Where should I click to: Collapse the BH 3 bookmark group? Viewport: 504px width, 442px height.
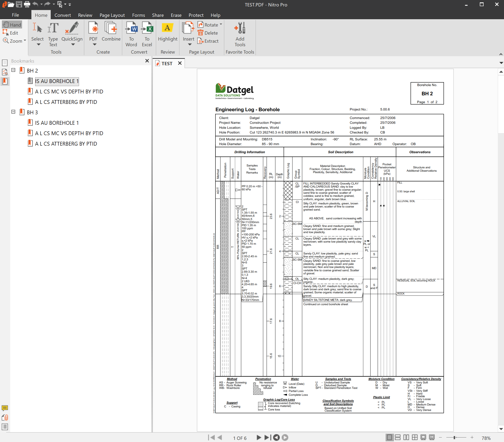tap(13, 112)
